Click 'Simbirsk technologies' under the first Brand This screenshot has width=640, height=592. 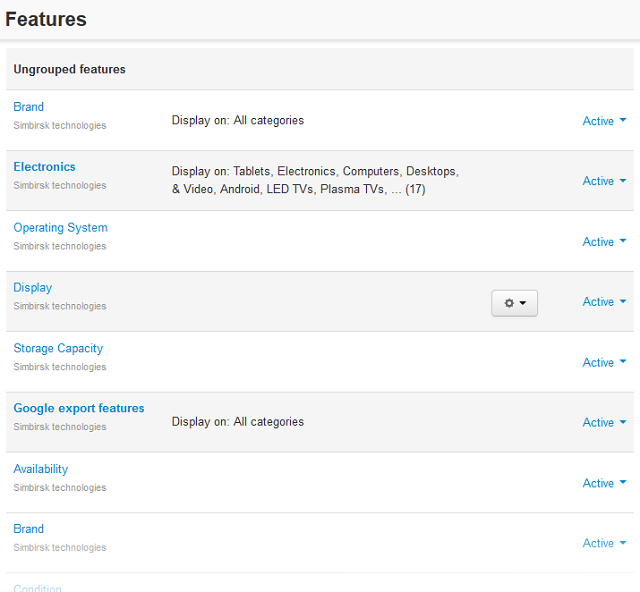(60, 125)
